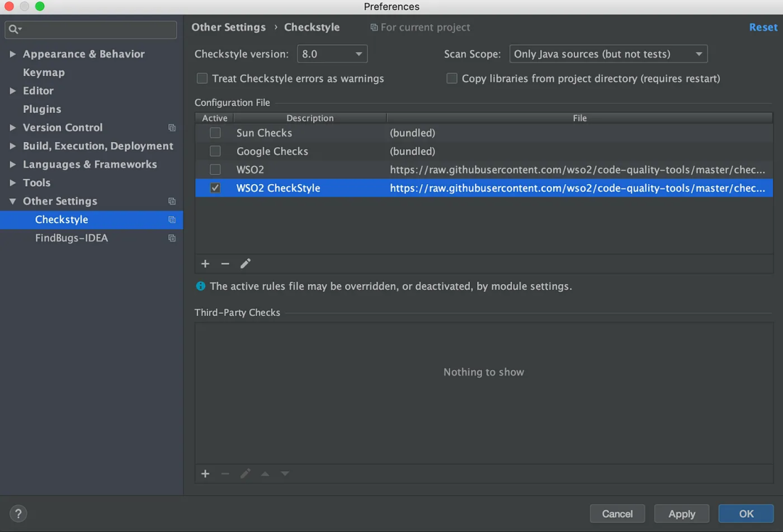The image size is (783, 532).
Task: Click Other Settings in the breadcrumb
Action: click(228, 28)
